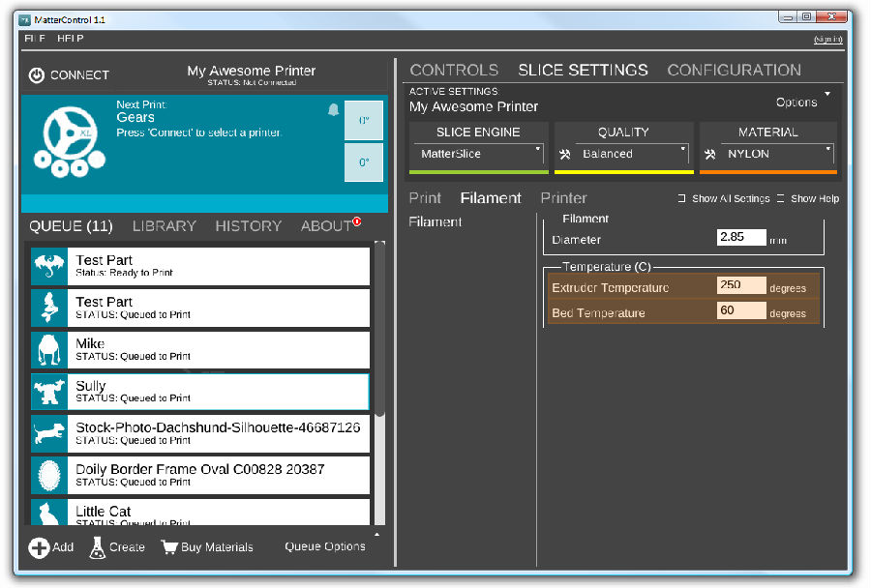Select the Sully dog icon in queue
Screen dimensions: 871x588
[x=48, y=392]
